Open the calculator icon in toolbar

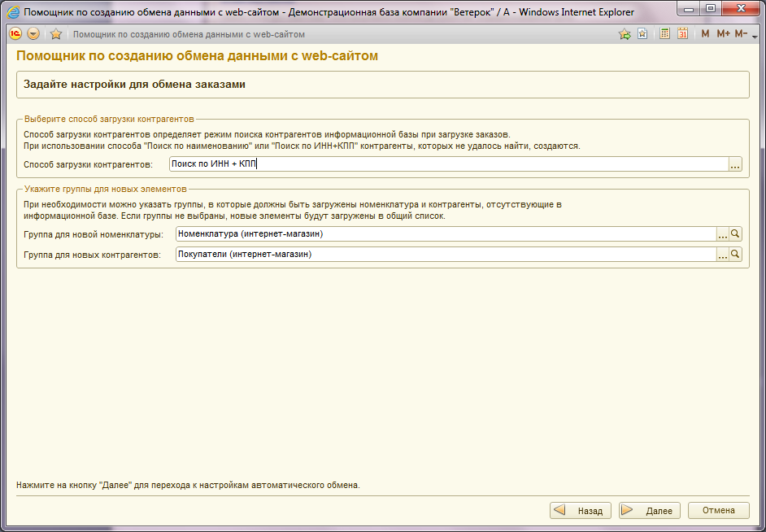pos(665,33)
